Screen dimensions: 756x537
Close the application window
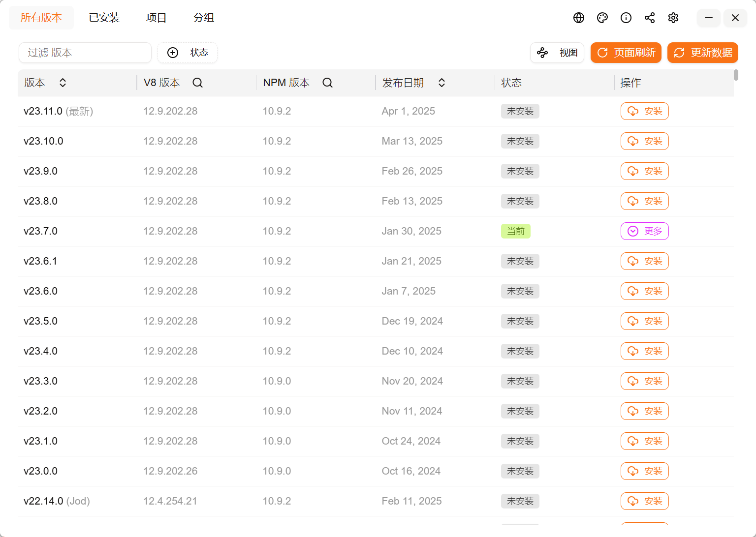(735, 18)
